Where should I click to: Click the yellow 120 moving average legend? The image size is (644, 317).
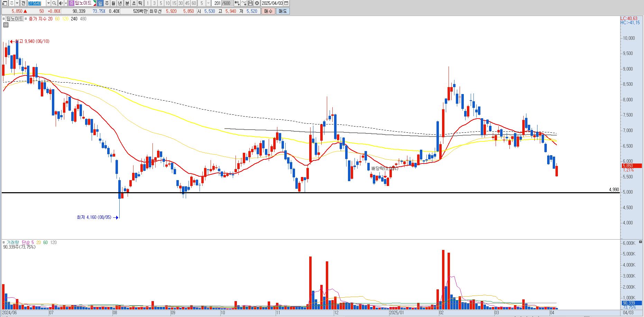click(x=65, y=19)
